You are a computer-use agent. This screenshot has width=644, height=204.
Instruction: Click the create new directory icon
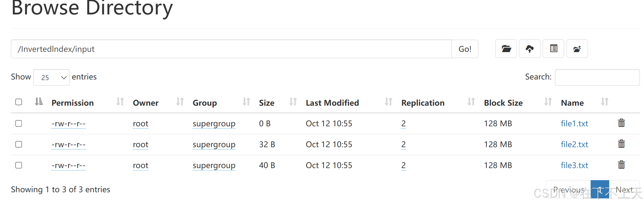click(x=577, y=49)
